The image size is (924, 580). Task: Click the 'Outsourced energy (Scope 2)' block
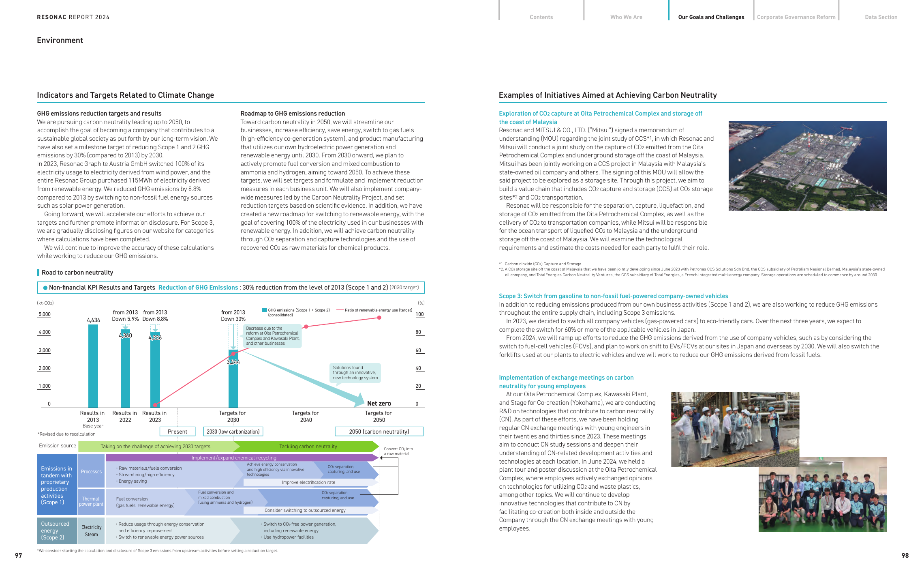click(x=57, y=531)
